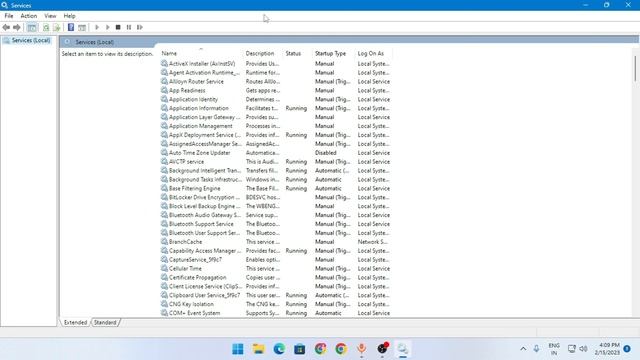The width and height of the screenshot is (640, 360).
Task: Click the Export List toolbar icon
Action: (56, 27)
